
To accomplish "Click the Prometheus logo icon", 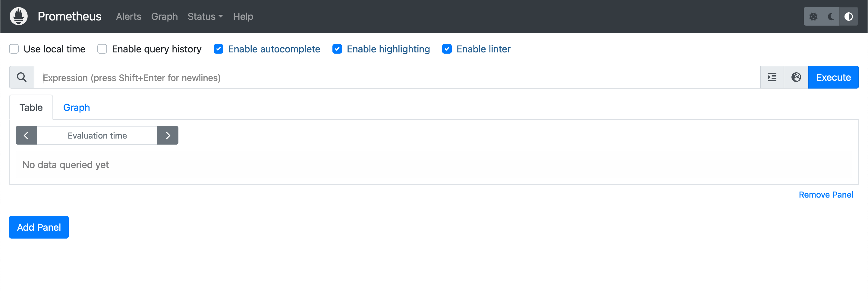I will pos(18,16).
